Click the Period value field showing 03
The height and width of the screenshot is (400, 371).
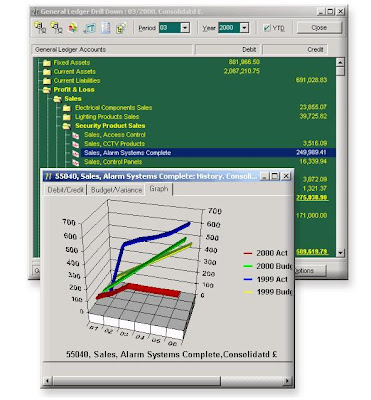170,28
